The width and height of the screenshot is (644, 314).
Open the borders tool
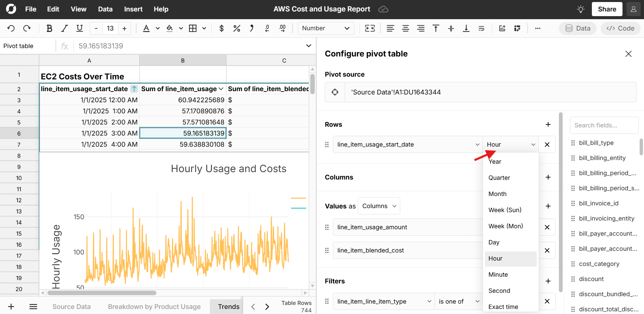pos(193,28)
